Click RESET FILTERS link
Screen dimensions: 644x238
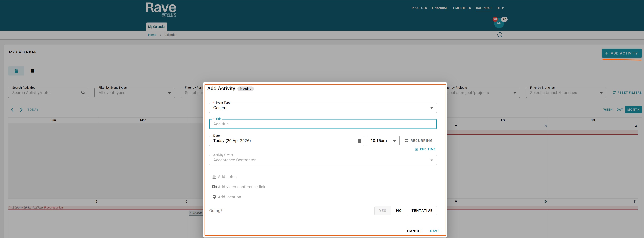[x=627, y=93]
